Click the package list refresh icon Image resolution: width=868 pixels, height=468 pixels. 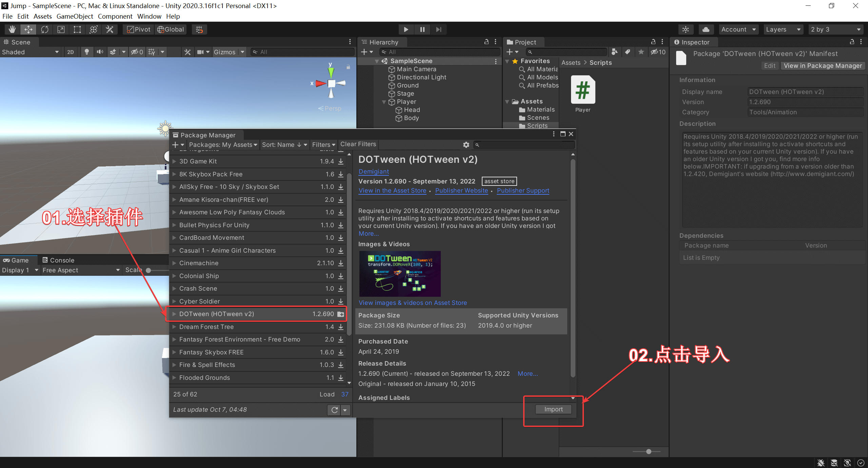334,410
